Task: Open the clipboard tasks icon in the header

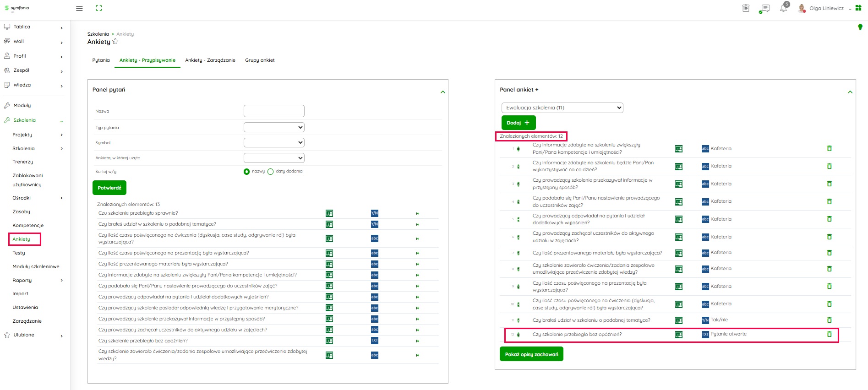Action: pos(746,8)
